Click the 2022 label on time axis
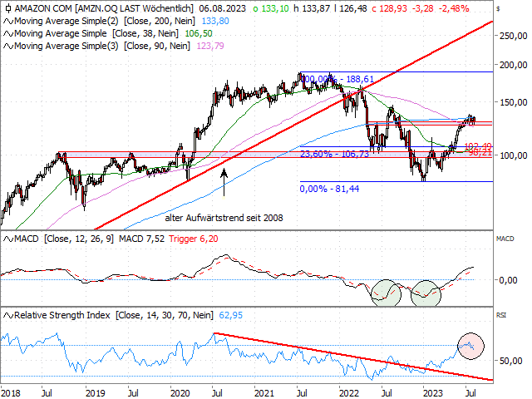This screenshot has height=399, width=532. click(x=349, y=393)
